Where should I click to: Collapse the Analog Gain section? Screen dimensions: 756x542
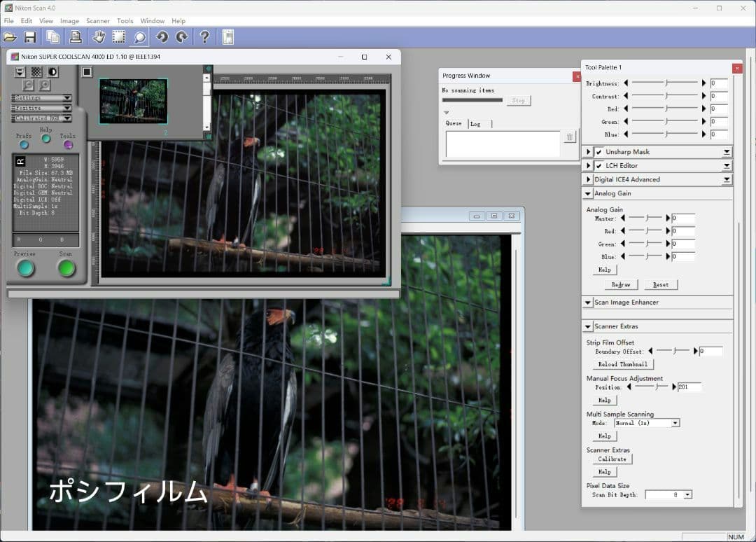(x=588, y=193)
